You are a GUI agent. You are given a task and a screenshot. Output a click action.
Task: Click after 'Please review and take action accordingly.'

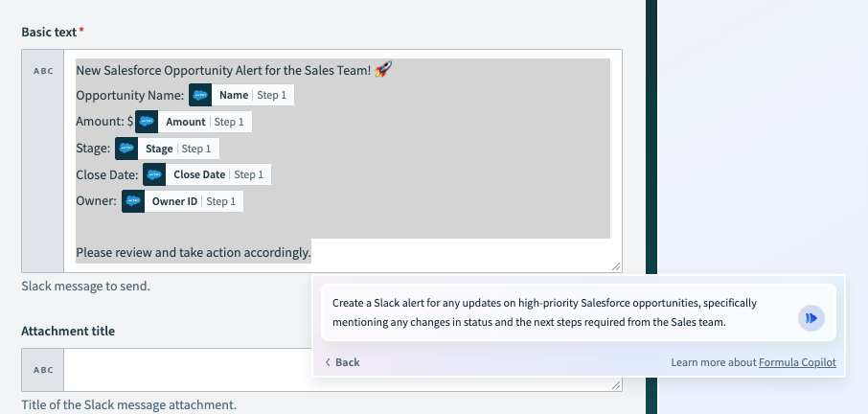click(312, 253)
